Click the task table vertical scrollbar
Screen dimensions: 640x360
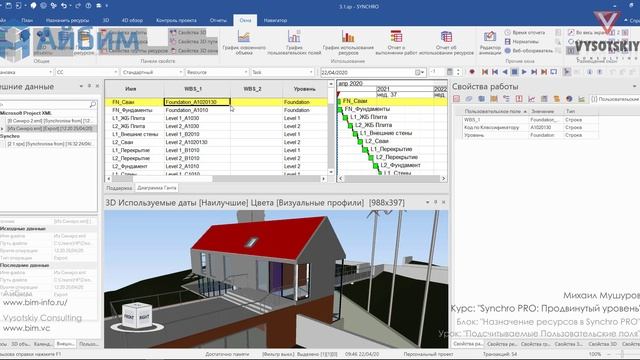pos(331,128)
